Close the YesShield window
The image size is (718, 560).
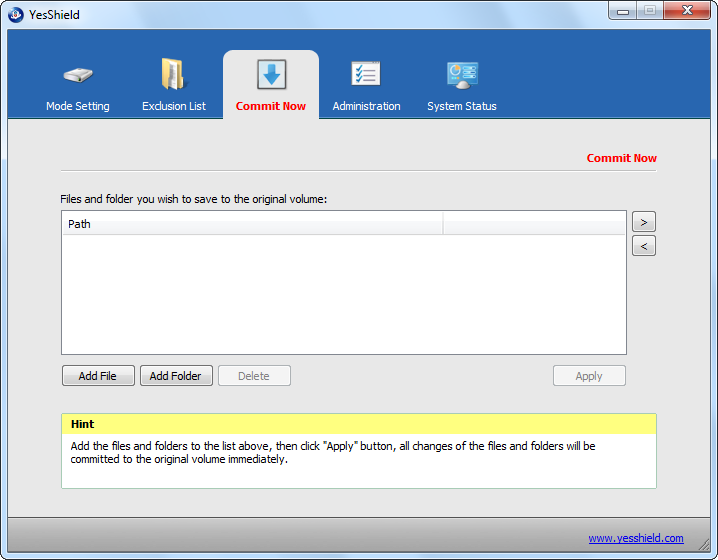click(687, 11)
